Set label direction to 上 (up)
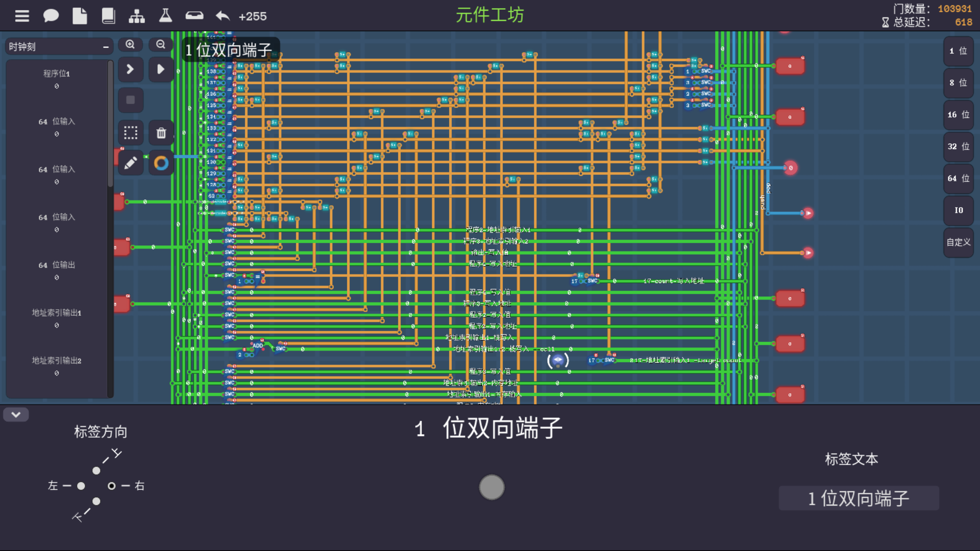Image resolution: width=980 pixels, height=551 pixels. click(96, 470)
